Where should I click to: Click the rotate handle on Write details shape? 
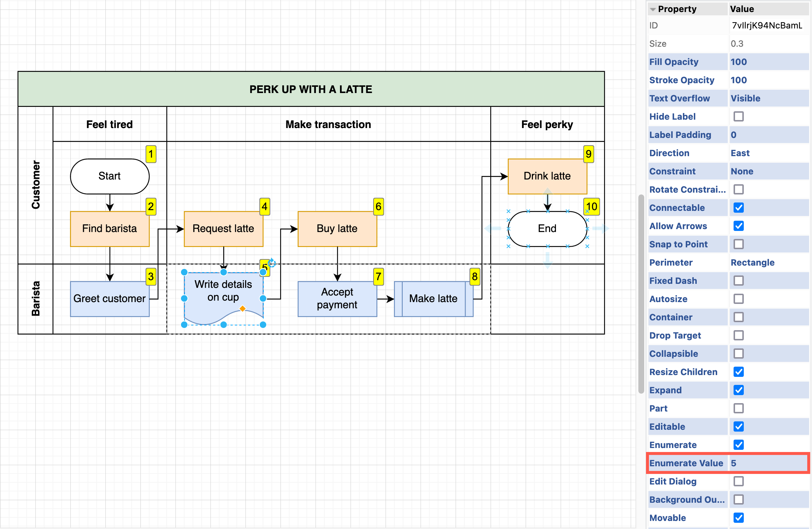[272, 263]
